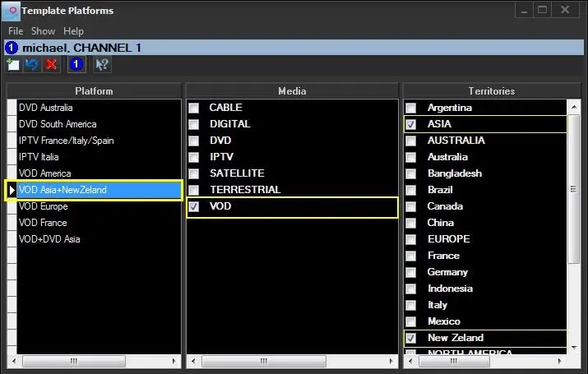Open the Help menu
This screenshot has width=588, height=374.
tap(73, 31)
